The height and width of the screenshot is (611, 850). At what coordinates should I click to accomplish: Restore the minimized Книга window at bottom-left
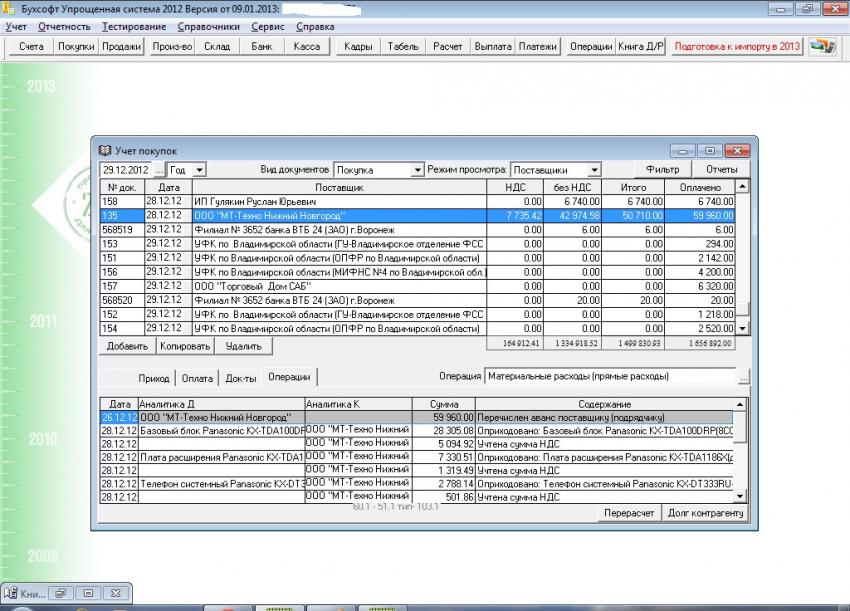pyautogui.click(x=61, y=593)
